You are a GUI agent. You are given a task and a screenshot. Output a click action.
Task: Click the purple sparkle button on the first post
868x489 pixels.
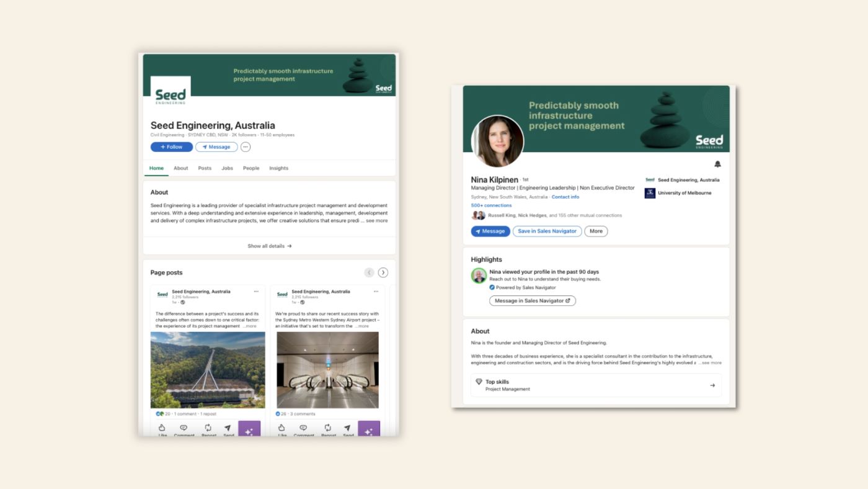point(249,429)
